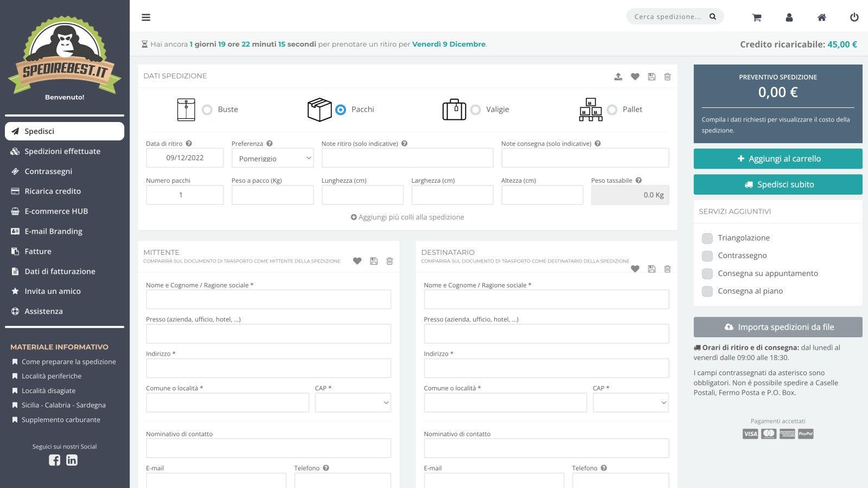Viewport: 868px width, 488px height.
Task: Click upload icon in Dati Spedizione header
Action: (x=618, y=77)
